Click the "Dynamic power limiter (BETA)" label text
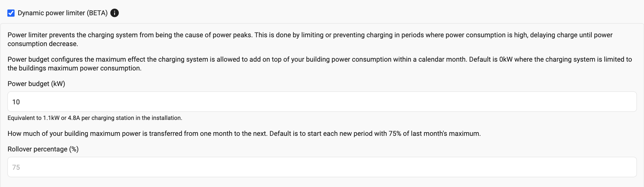The height and width of the screenshot is (187, 644). point(62,13)
